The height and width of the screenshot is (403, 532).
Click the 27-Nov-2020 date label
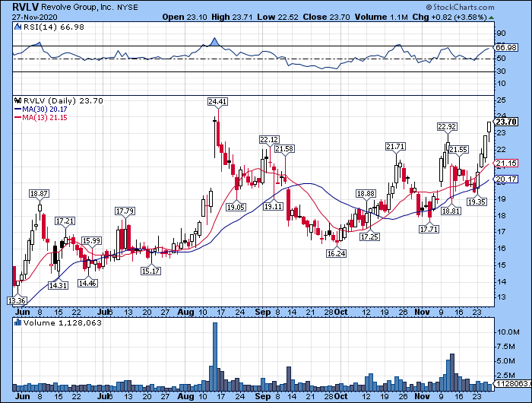pos(35,17)
